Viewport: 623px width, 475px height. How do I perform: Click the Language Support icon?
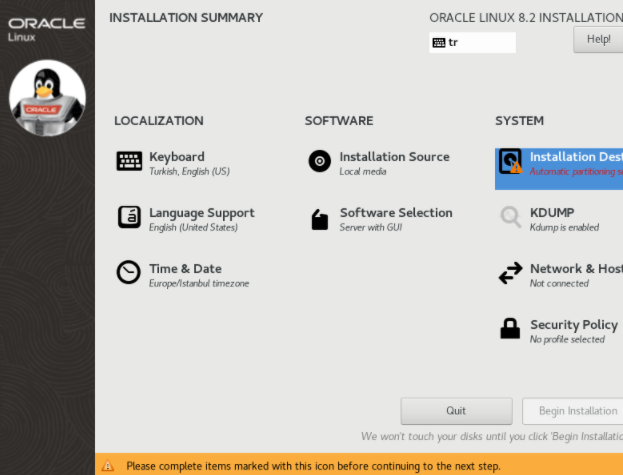[x=129, y=217]
